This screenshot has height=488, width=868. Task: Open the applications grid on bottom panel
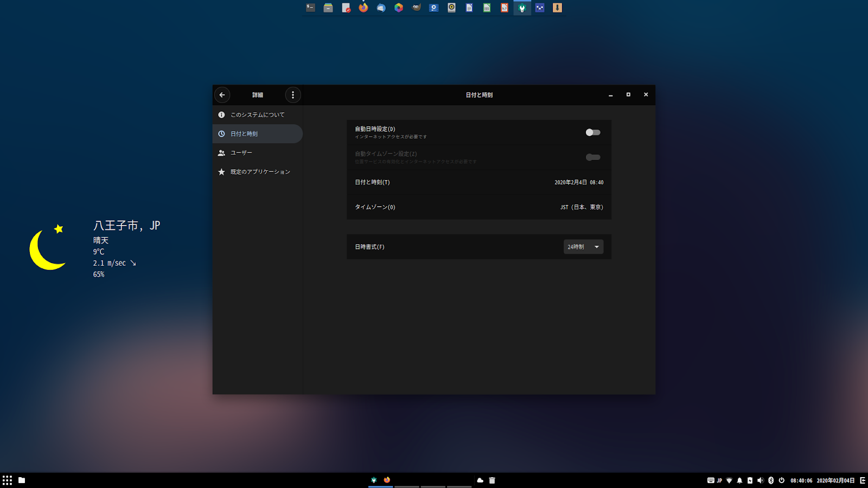tap(7, 480)
